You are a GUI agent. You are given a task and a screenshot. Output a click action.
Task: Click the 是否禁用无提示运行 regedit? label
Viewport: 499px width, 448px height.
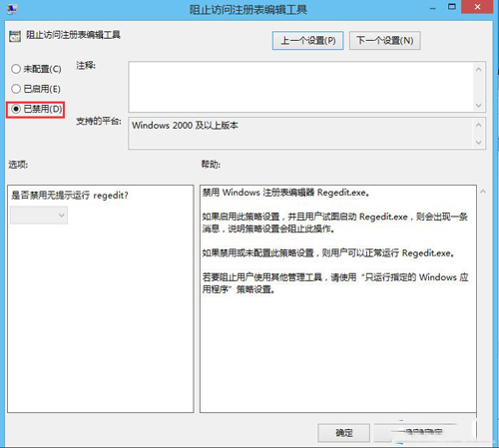70,196
